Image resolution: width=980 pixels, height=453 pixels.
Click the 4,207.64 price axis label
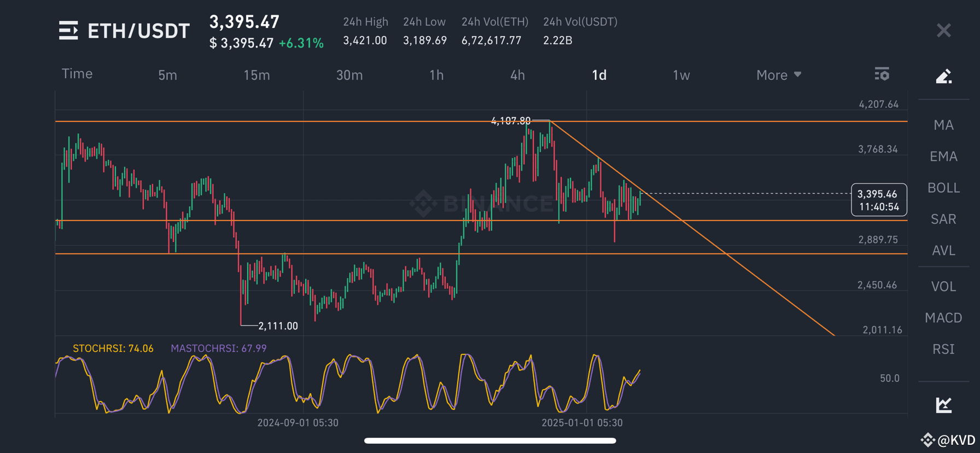[878, 104]
